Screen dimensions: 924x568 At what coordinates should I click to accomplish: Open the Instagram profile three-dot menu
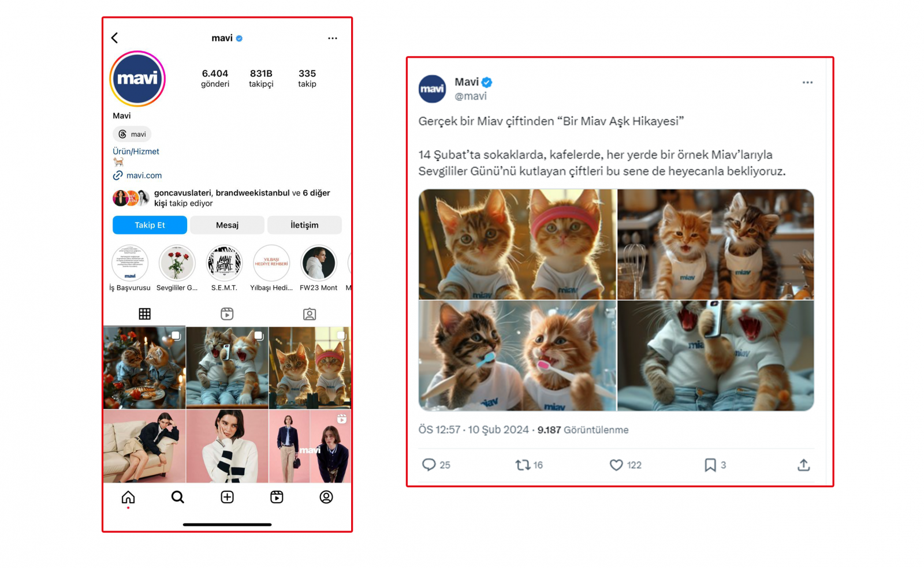pos(332,38)
